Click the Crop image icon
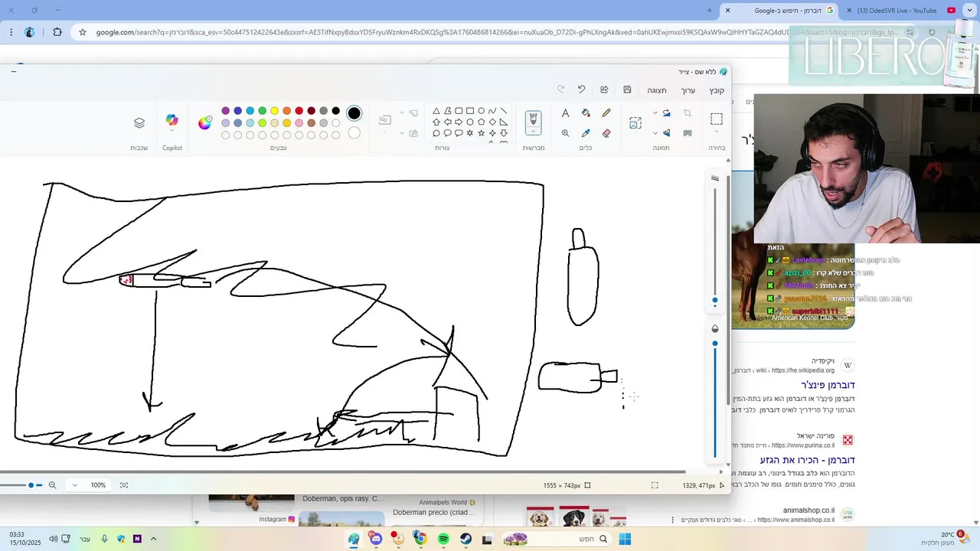The width and height of the screenshot is (980, 551). (x=688, y=113)
